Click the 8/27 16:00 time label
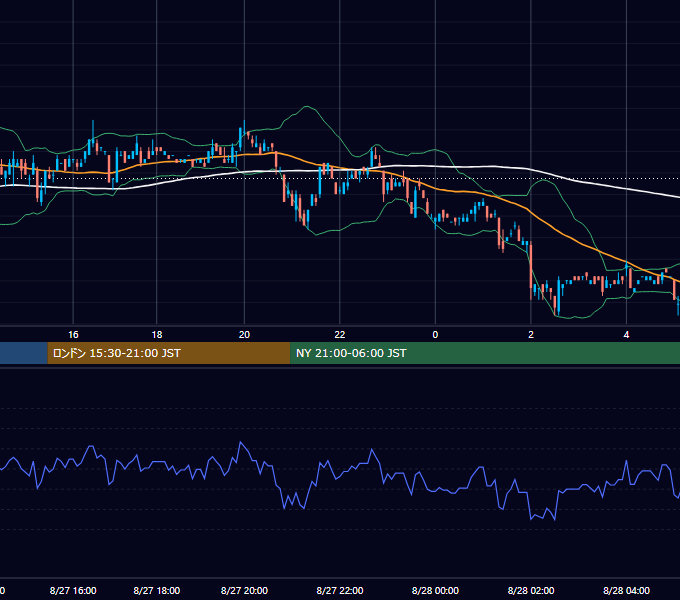Image resolution: width=680 pixels, height=600 pixels. [x=73, y=590]
